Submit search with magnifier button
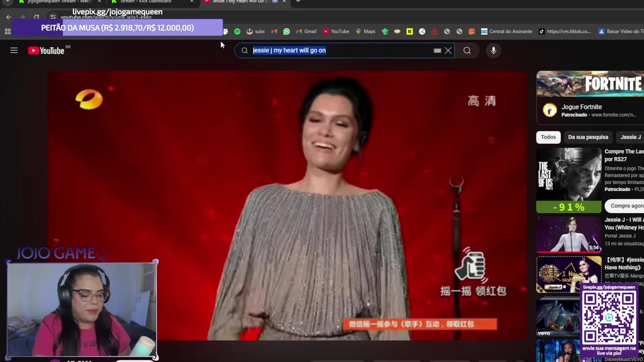644x362 pixels. tap(467, 50)
